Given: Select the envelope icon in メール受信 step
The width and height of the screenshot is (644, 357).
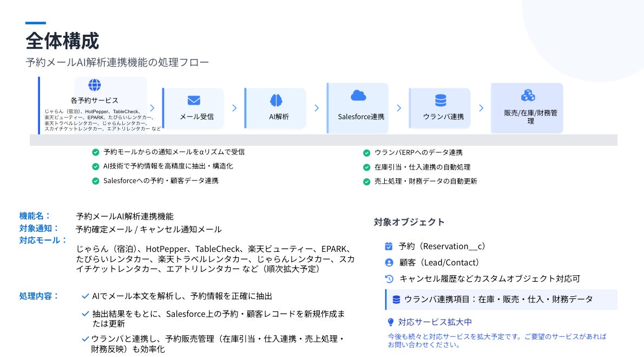Looking at the screenshot, I should tap(193, 100).
